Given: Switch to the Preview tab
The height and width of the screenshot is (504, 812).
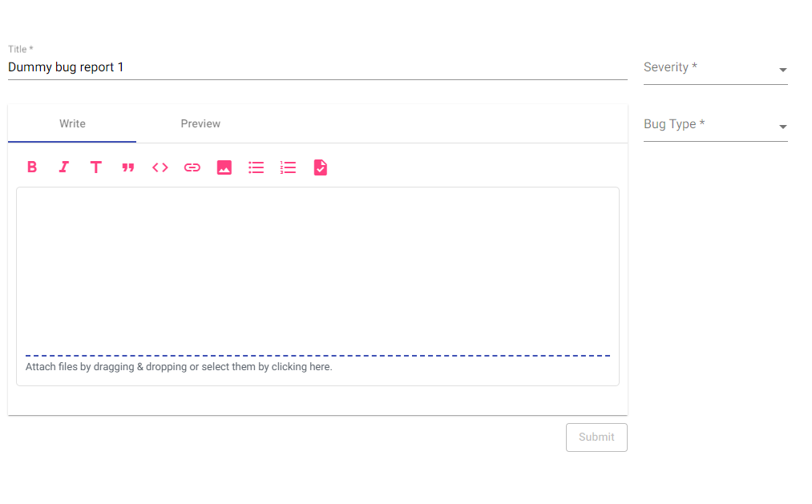Looking at the screenshot, I should 200,123.
